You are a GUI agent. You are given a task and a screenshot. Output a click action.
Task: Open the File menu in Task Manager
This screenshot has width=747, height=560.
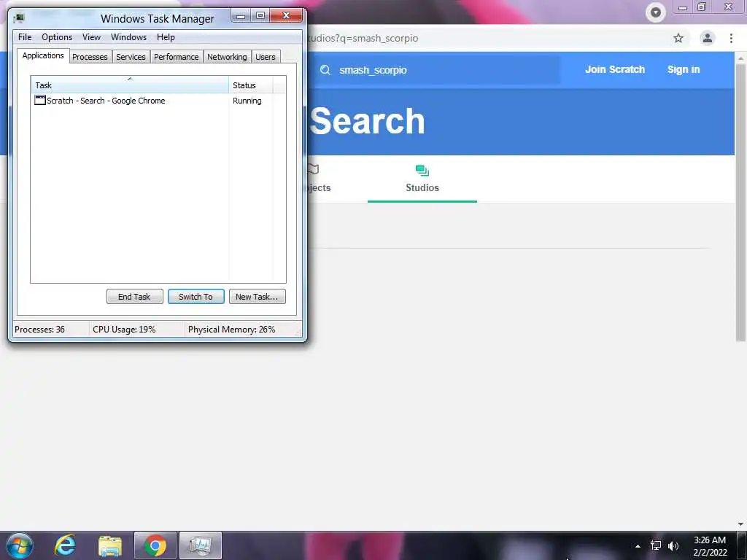(x=25, y=37)
